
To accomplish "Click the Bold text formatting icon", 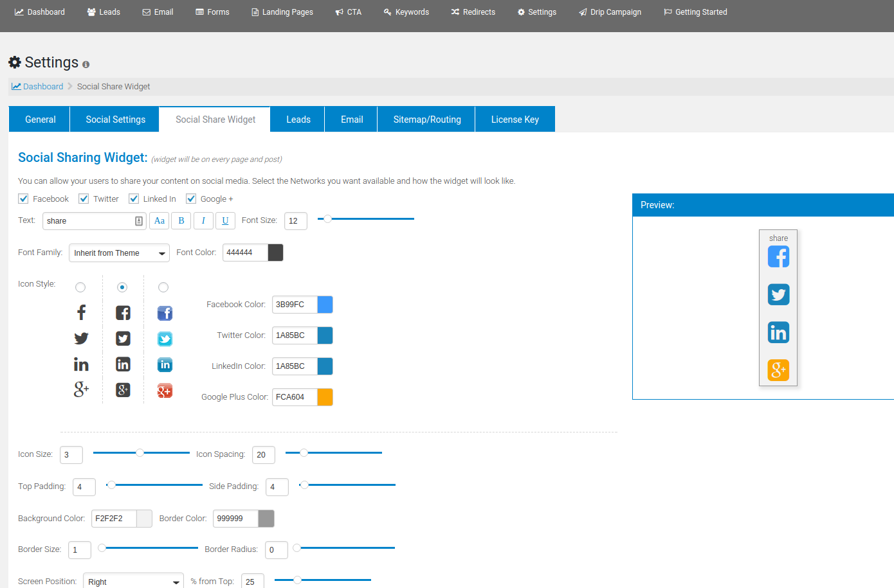I will point(181,221).
